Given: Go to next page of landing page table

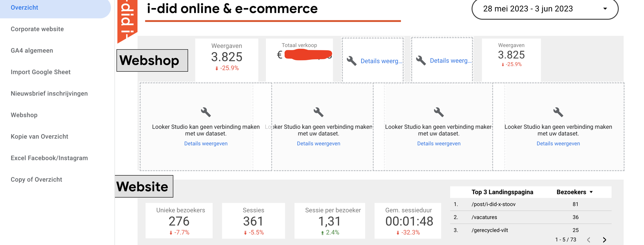Looking at the screenshot, I should [x=604, y=240].
